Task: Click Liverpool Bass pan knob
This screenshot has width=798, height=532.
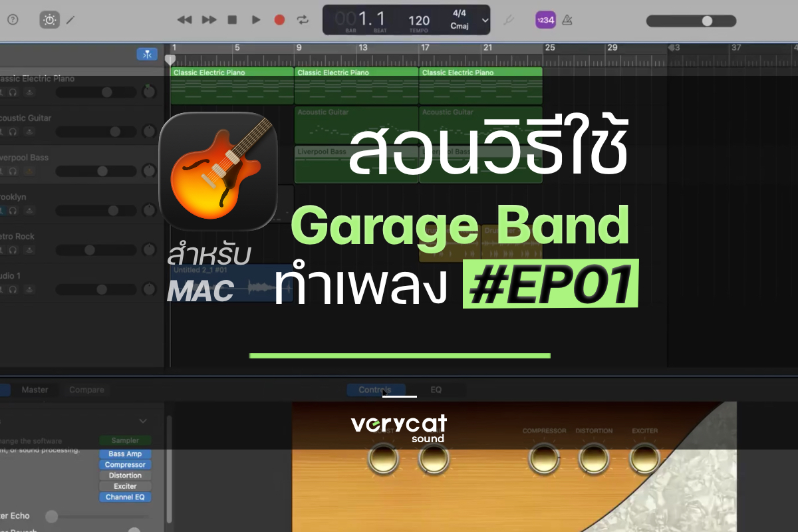Action: point(150,171)
